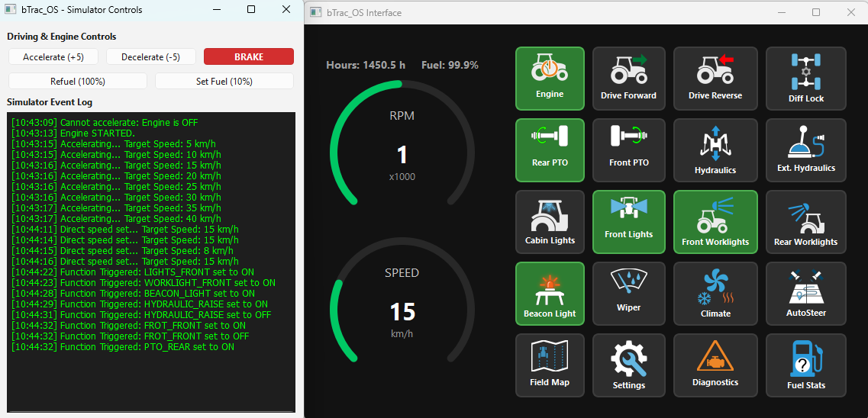Select log entry 'WORKLIGHT_FRONT set to ON'
The width and height of the screenshot is (868, 418).
tap(209, 283)
